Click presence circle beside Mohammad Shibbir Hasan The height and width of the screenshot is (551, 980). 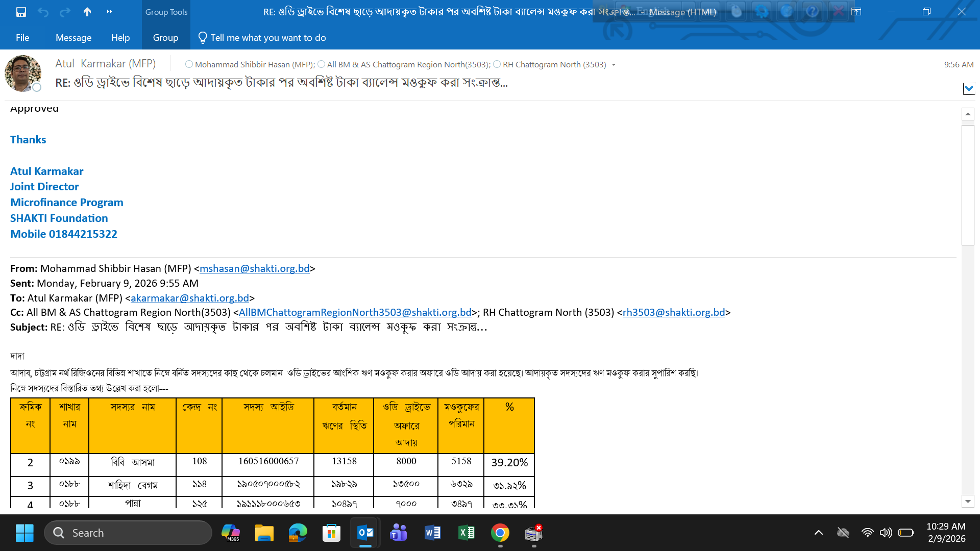click(x=189, y=64)
